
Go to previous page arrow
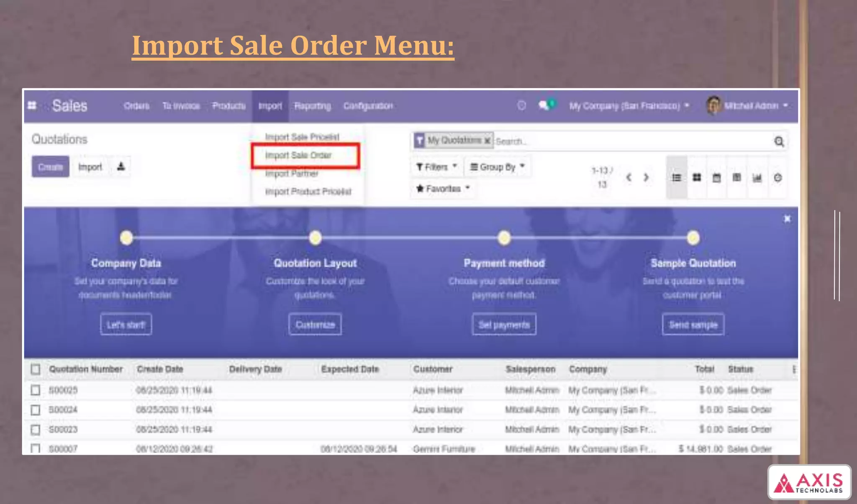tap(629, 177)
